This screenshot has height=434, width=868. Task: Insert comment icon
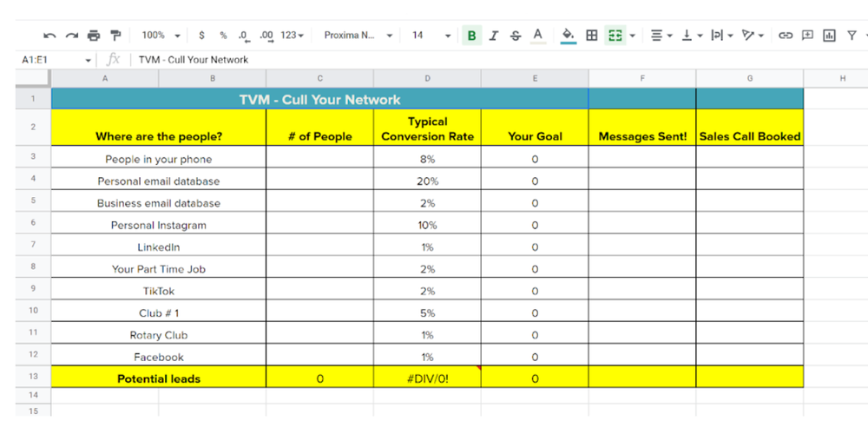[x=807, y=36]
